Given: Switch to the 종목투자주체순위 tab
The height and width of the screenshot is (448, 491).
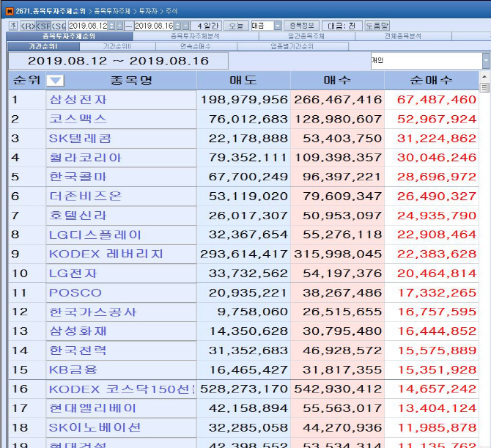Looking at the screenshot, I should (69, 36).
